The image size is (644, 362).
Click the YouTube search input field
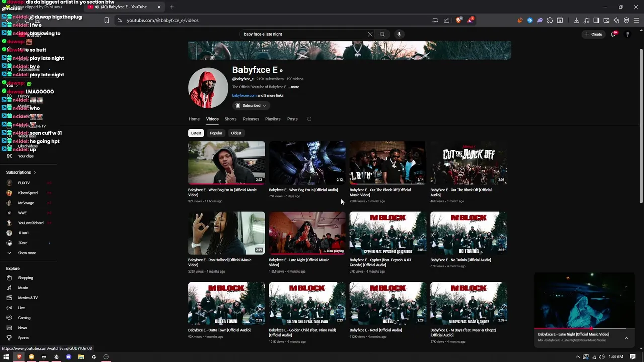pyautogui.click(x=303, y=34)
